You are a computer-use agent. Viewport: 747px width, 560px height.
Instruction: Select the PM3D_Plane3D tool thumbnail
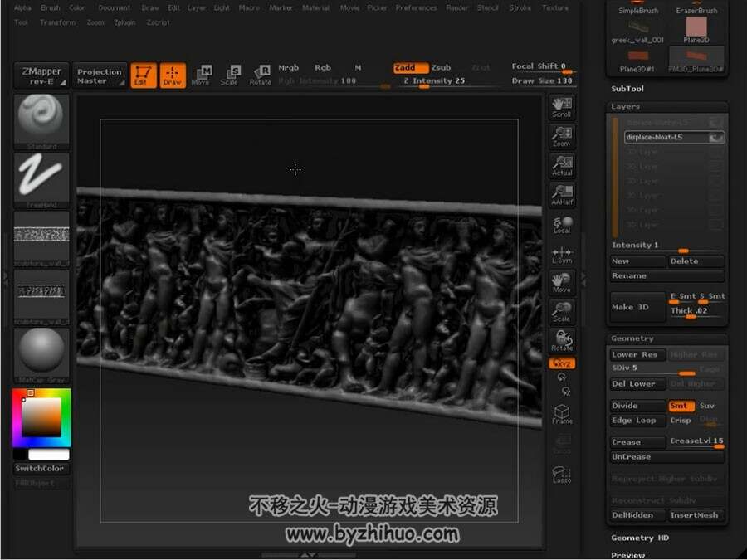[x=696, y=60]
